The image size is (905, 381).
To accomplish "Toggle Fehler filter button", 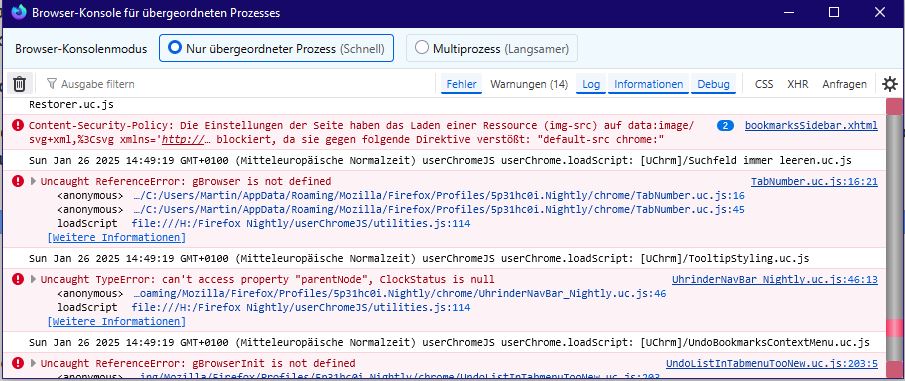I will [x=462, y=84].
